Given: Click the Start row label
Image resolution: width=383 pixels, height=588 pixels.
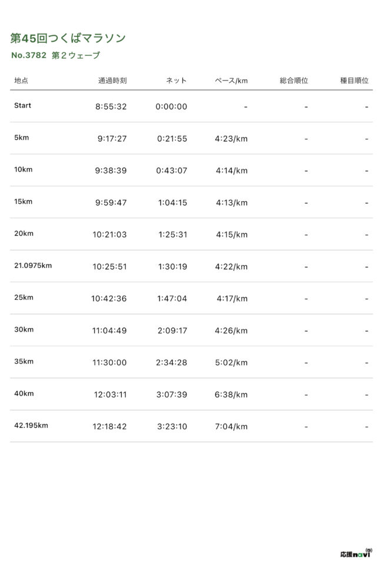Looking at the screenshot, I should tap(23, 106).
